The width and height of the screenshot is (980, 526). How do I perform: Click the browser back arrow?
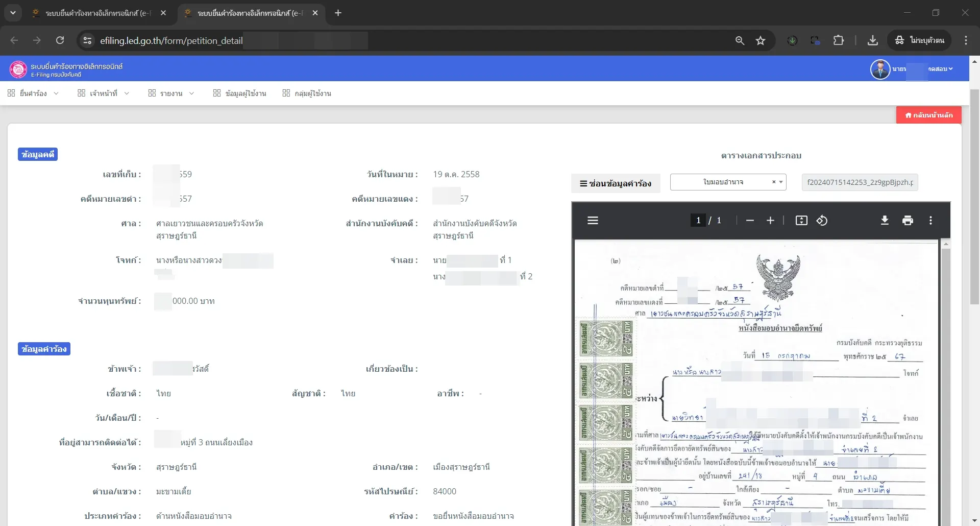point(14,40)
